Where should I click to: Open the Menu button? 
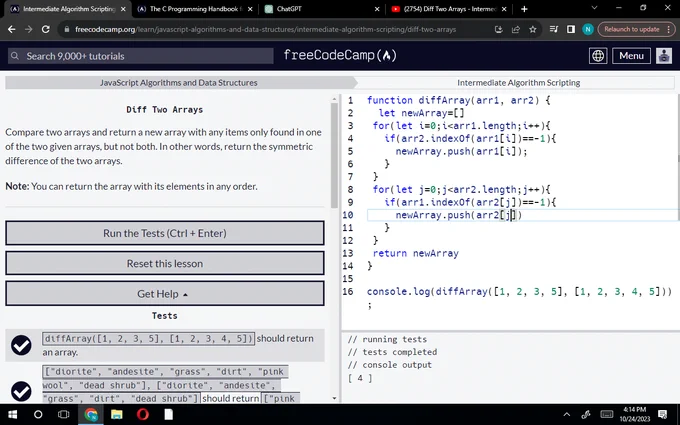click(631, 56)
